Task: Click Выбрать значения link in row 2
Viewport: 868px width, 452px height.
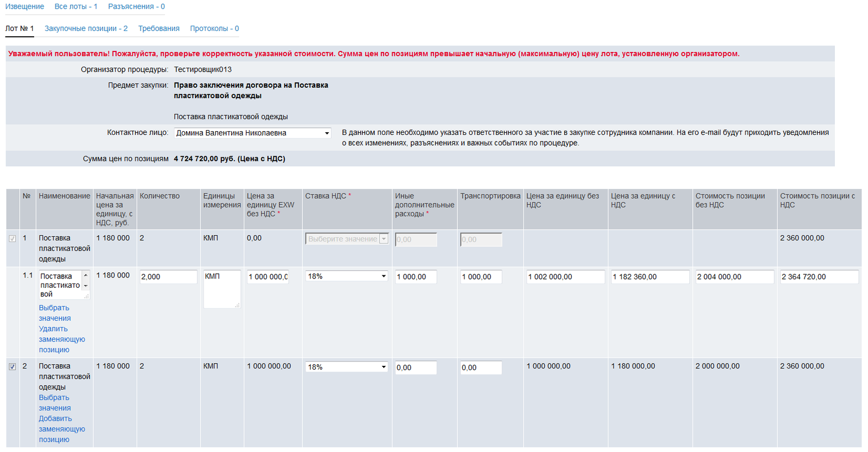Action: [x=54, y=403]
